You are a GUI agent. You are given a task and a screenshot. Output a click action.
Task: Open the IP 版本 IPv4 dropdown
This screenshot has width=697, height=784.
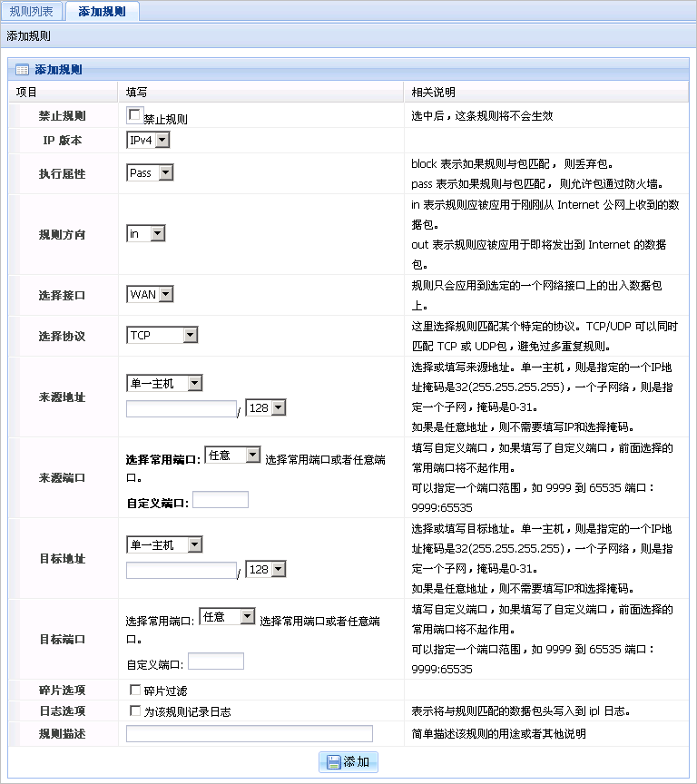click(148, 141)
